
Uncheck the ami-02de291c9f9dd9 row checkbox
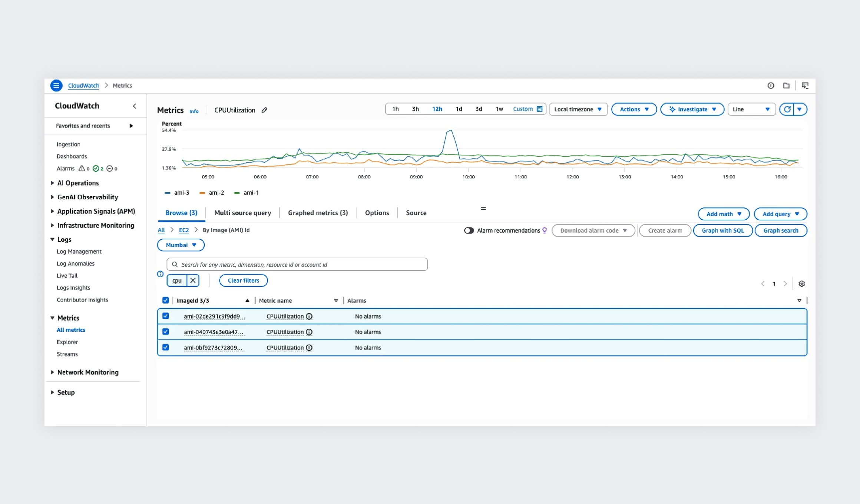[166, 316]
